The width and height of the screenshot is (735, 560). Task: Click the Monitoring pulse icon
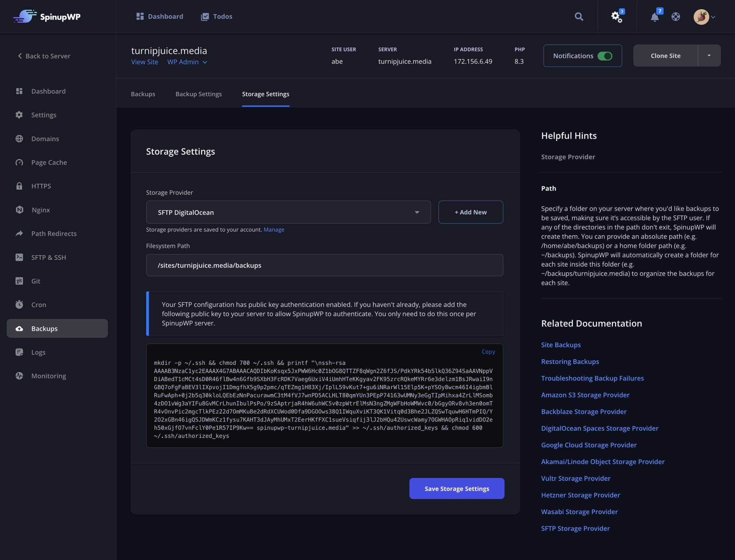pos(19,376)
